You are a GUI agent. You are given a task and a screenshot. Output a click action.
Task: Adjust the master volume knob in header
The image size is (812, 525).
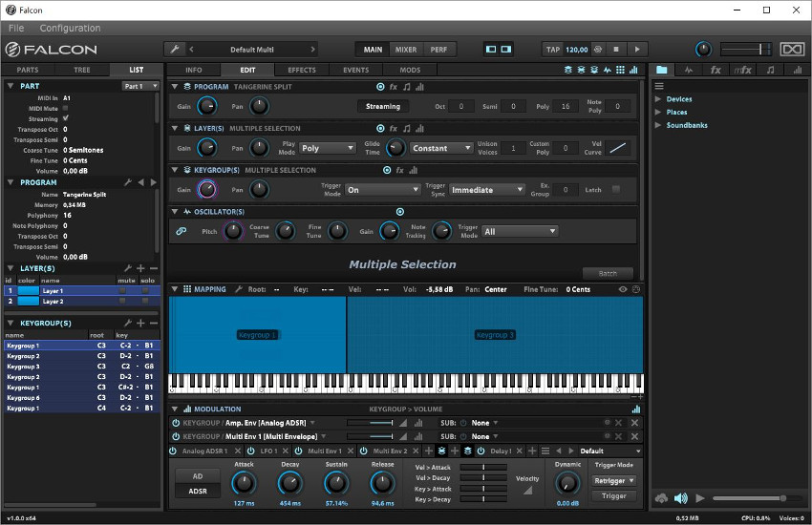click(703, 49)
